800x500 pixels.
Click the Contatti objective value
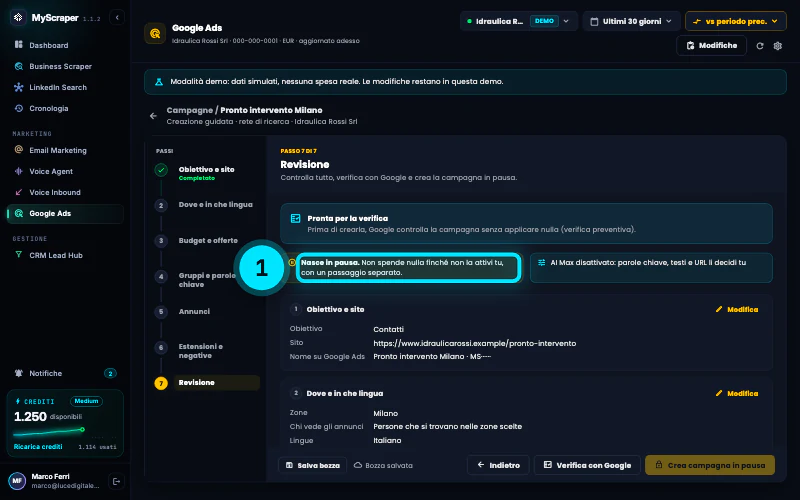coord(388,330)
